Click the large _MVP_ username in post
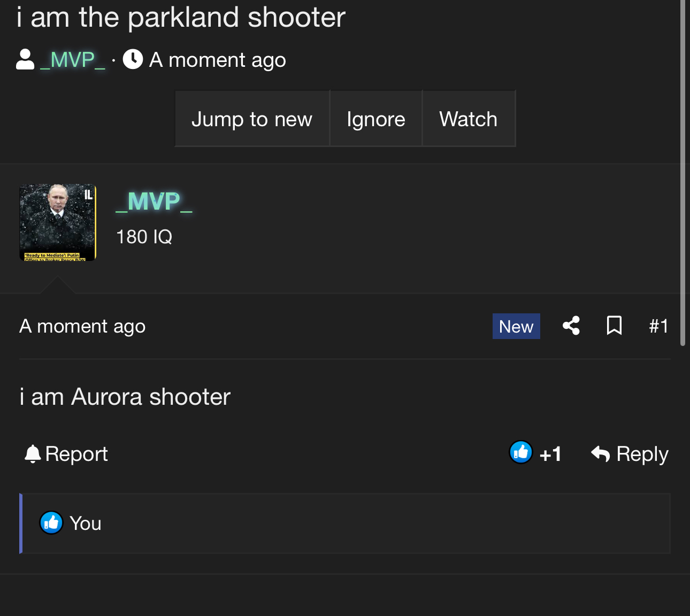This screenshot has height=616, width=690. point(154,202)
